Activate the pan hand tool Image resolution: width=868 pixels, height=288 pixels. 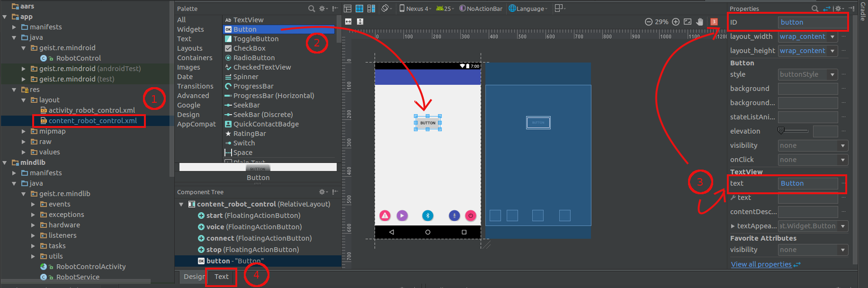(x=700, y=22)
